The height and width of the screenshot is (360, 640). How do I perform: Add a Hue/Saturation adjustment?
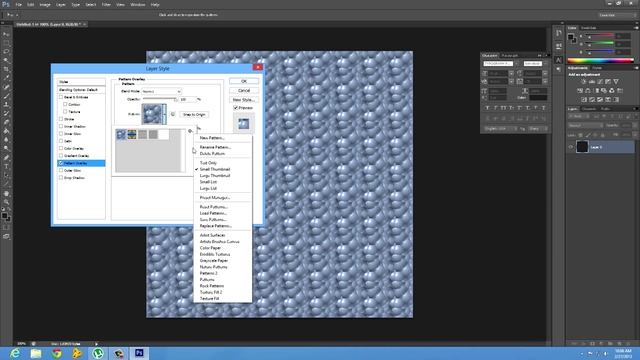point(580,91)
